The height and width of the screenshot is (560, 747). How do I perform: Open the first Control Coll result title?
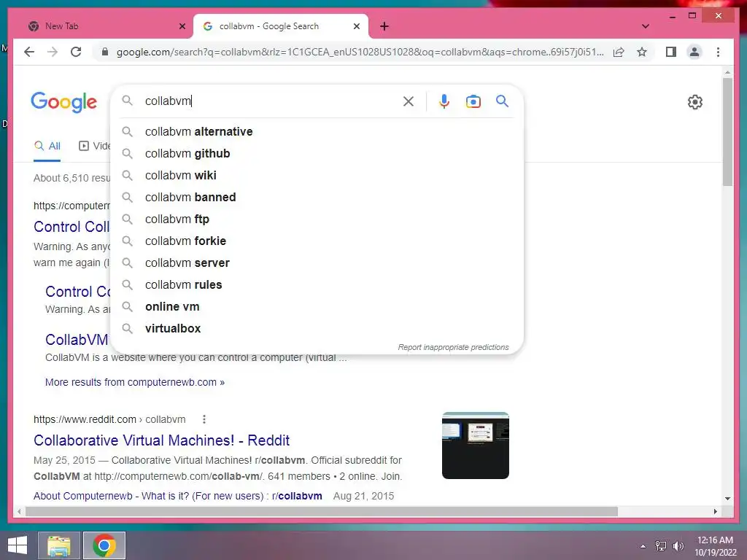point(71,227)
